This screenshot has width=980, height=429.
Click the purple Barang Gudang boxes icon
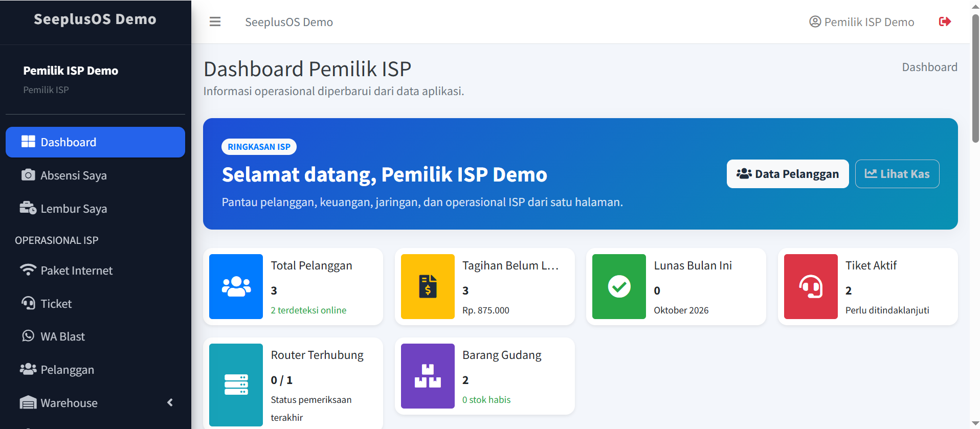pyautogui.click(x=428, y=376)
